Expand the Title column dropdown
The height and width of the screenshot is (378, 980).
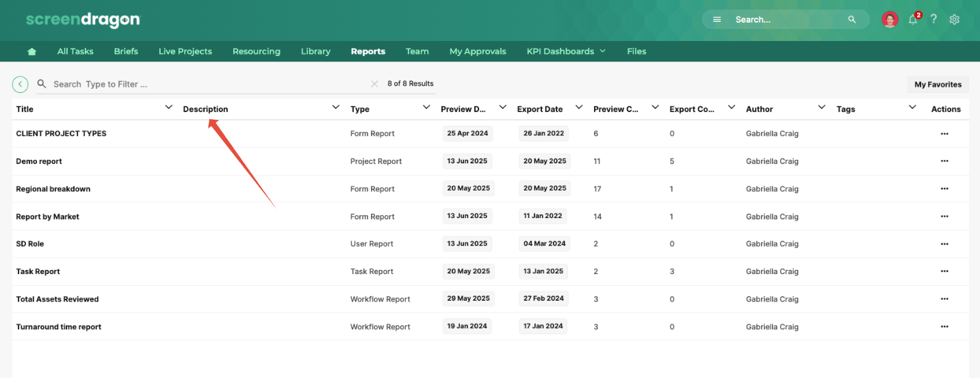click(169, 107)
